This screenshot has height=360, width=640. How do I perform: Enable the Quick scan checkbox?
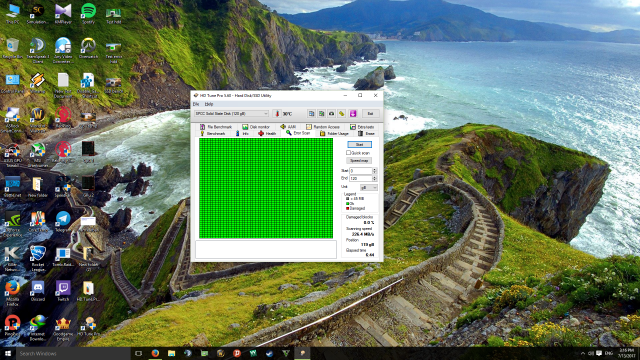click(x=349, y=153)
